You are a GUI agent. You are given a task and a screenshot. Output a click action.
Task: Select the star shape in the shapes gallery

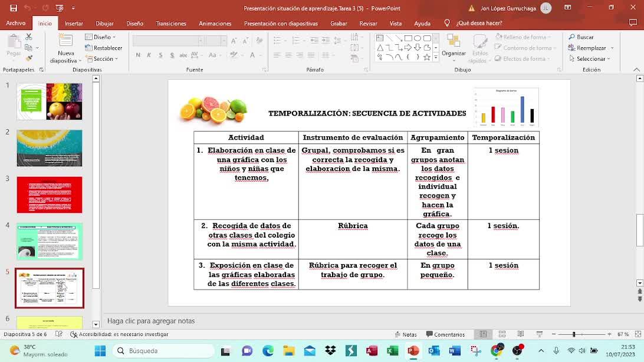pos(427,57)
